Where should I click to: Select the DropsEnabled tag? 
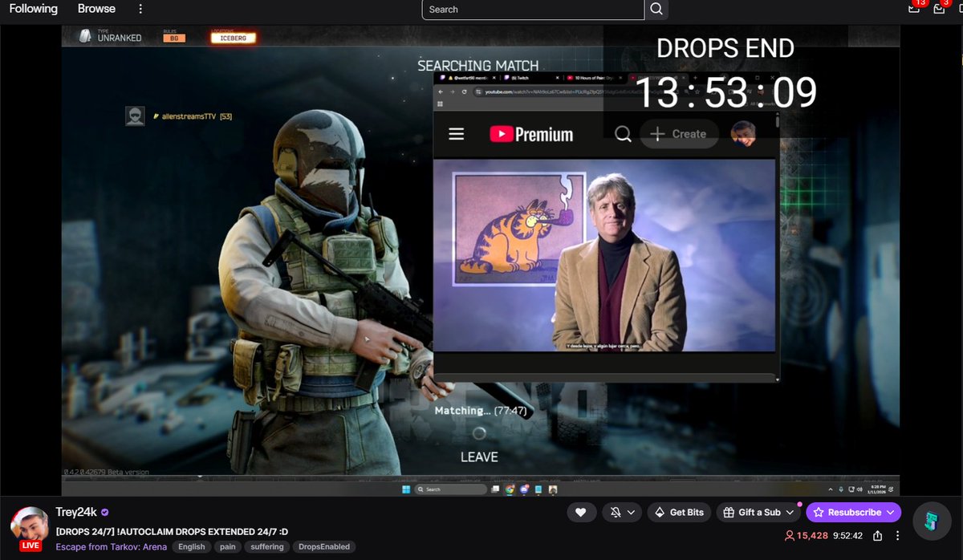pyautogui.click(x=324, y=546)
